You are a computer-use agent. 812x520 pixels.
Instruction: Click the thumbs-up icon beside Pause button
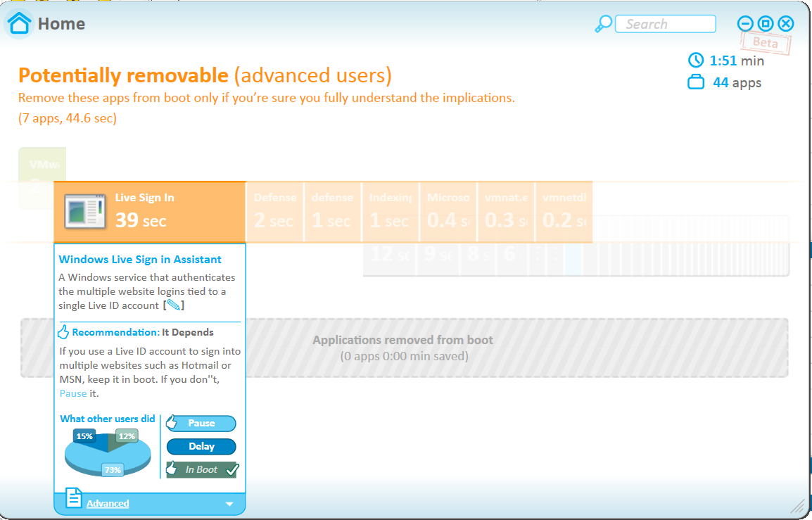point(172,422)
